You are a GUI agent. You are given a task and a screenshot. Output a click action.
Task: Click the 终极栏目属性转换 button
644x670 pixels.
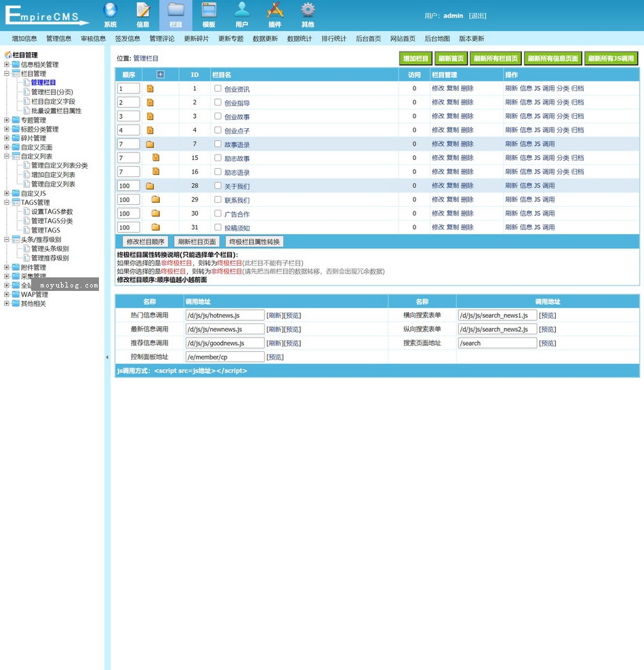(x=254, y=242)
